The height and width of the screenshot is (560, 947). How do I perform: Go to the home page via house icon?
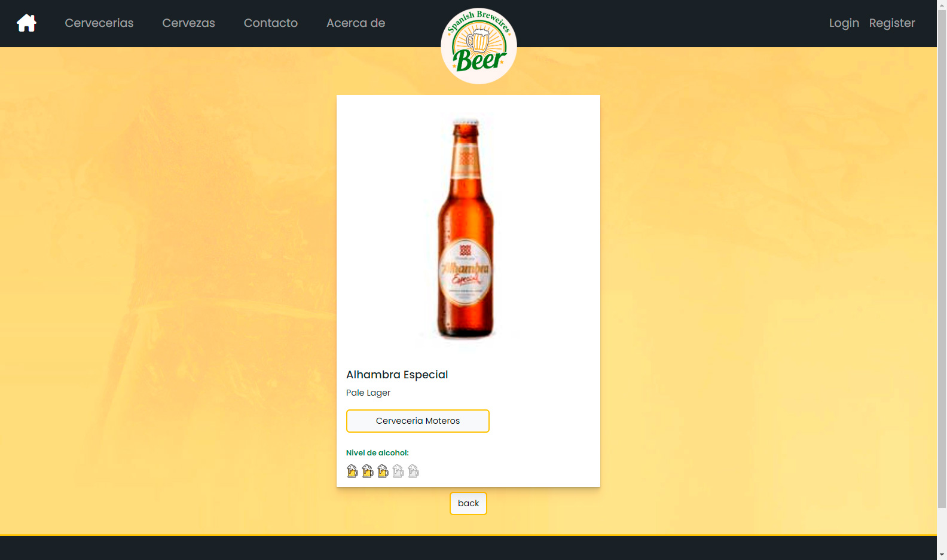[26, 23]
